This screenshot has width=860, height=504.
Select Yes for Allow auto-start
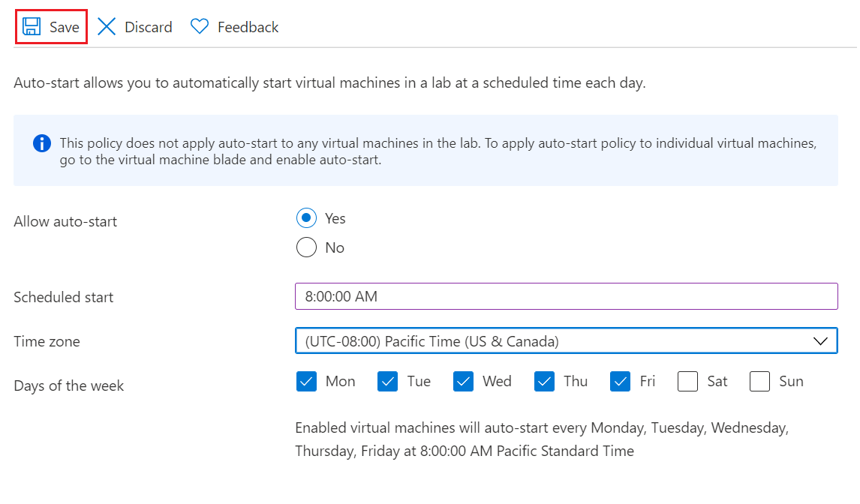coord(306,218)
